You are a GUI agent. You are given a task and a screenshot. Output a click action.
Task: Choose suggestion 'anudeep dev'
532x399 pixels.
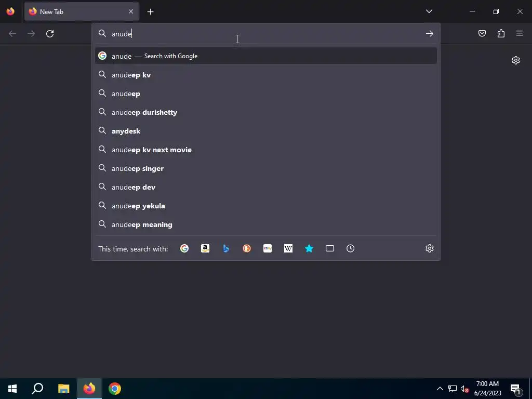click(x=266, y=187)
